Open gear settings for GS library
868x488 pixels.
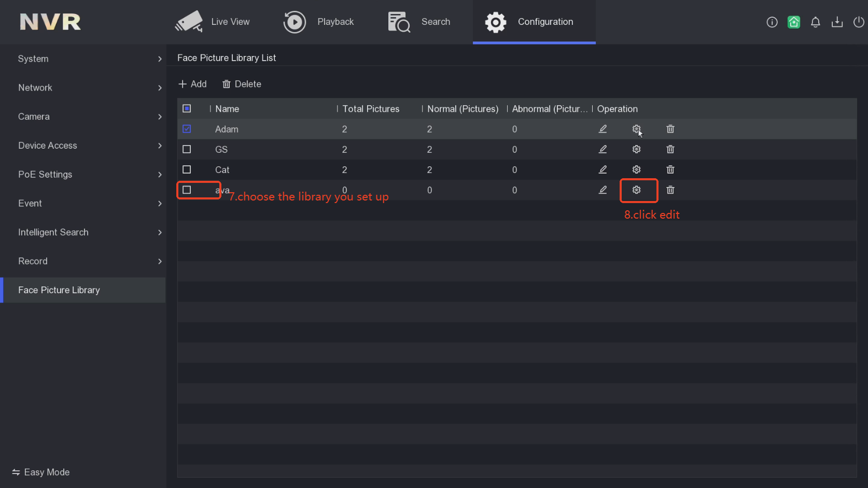[x=636, y=149]
